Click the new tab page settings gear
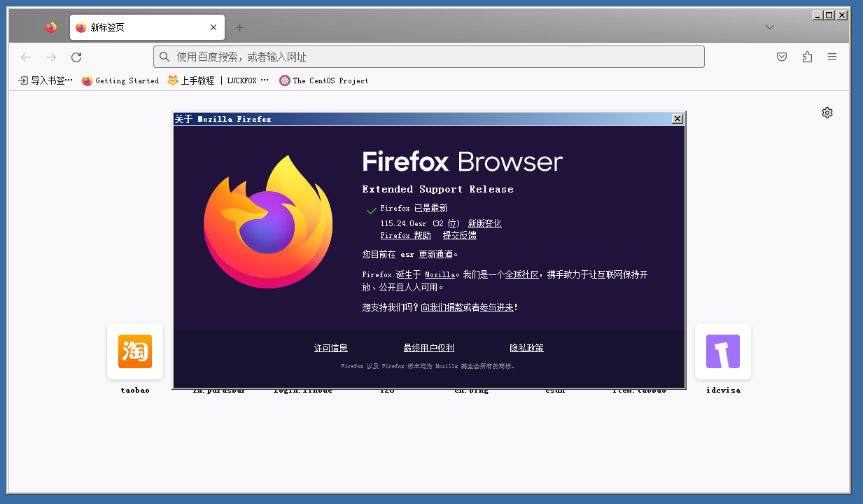Image resolution: width=863 pixels, height=504 pixels. coord(827,113)
